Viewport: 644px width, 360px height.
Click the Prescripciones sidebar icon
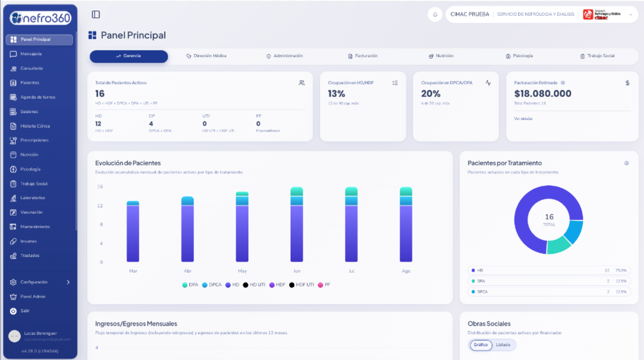(13, 140)
